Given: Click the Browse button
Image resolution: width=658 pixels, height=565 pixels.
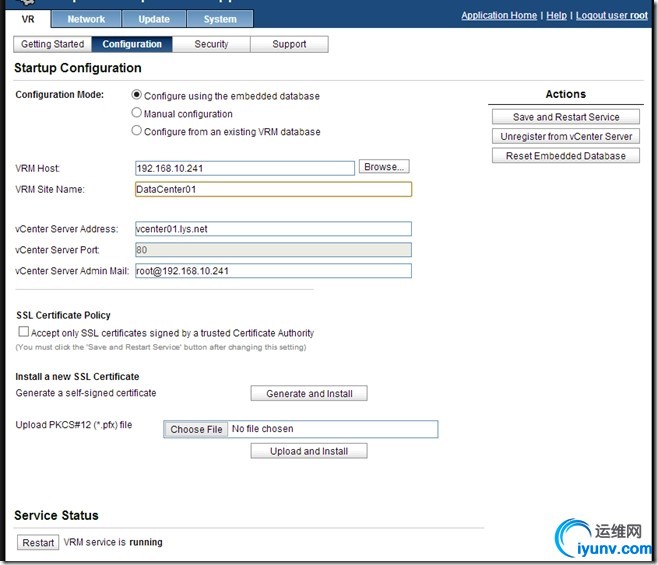Looking at the screenshot, I should click(384, 167).
